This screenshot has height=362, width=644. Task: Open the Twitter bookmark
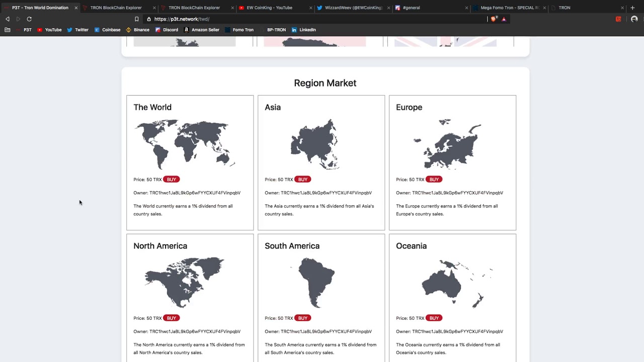coord(77,30)
